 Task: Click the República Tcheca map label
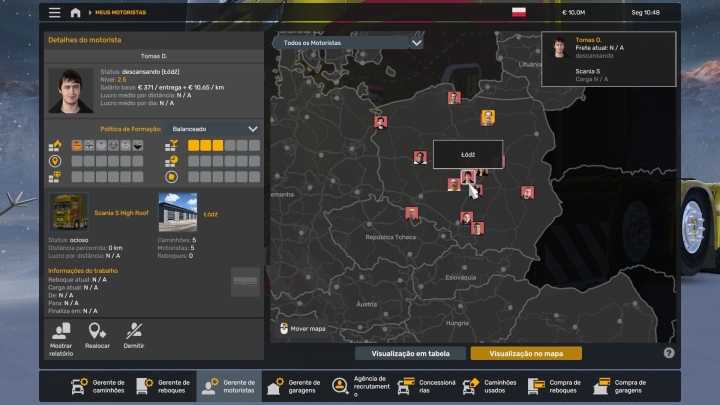point(391,237)
